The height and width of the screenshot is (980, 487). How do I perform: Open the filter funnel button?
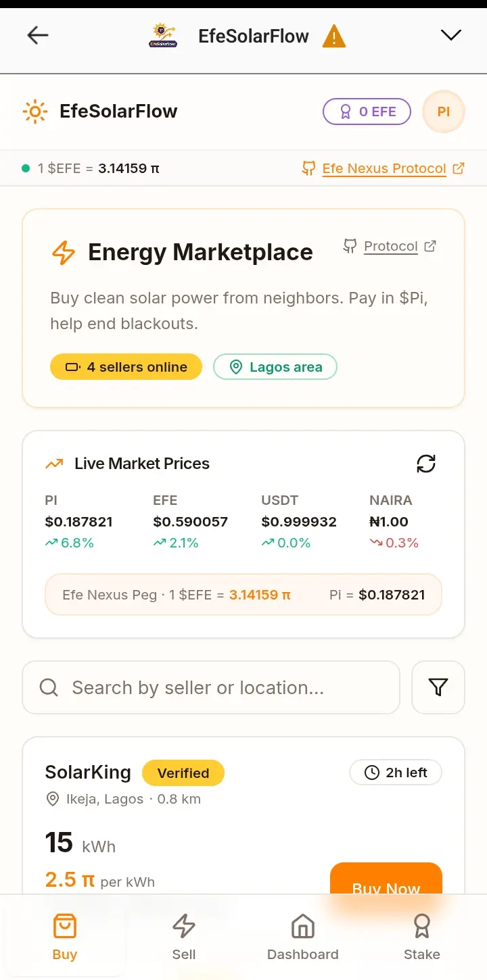438,687
